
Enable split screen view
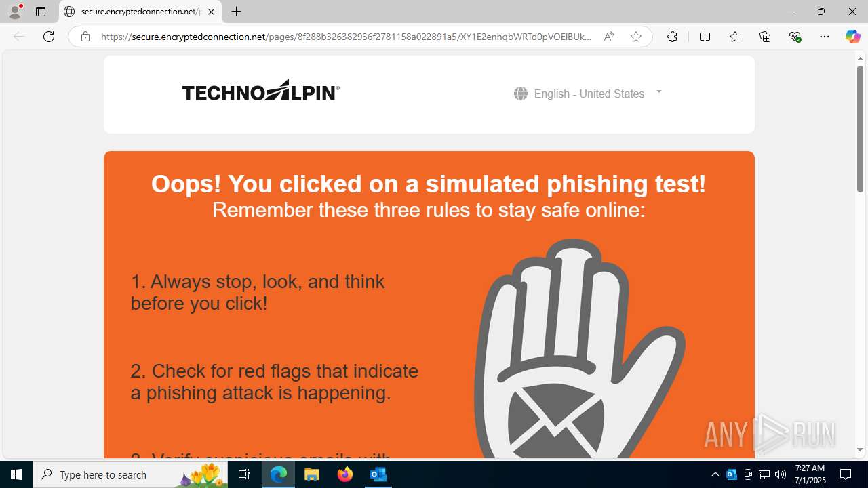click(705, 37)
